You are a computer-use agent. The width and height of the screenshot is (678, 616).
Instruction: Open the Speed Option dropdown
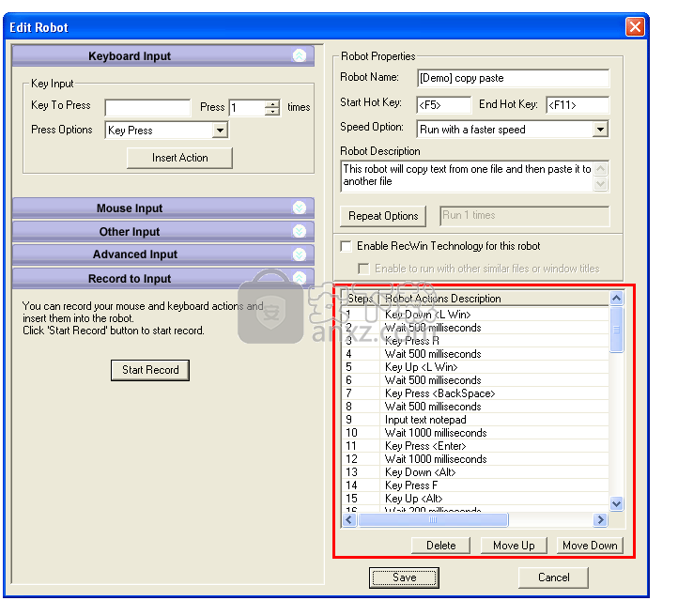[x=600, y=130]
